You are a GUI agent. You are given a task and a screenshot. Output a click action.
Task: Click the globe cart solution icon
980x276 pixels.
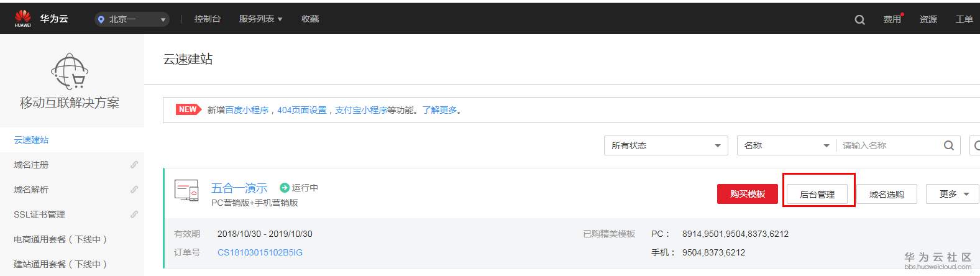tap(70, 71)
